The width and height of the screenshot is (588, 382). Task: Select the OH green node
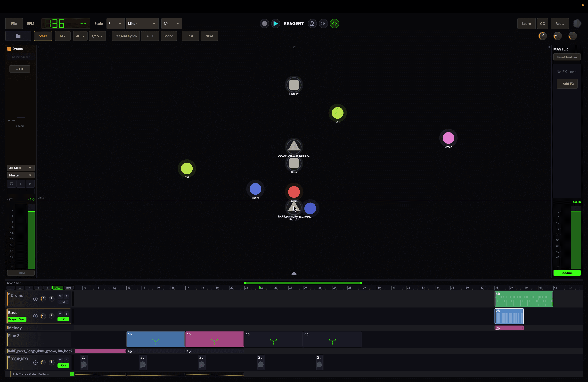pos(337,113)
